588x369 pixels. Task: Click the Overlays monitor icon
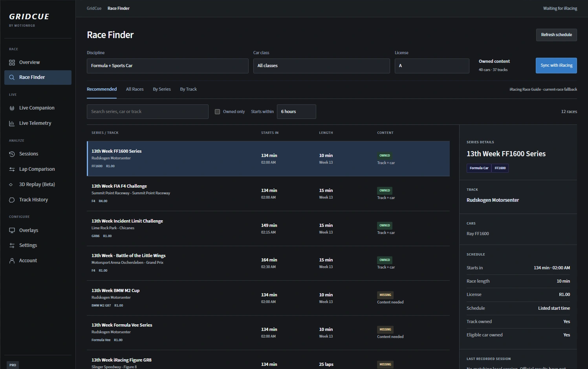click(x=12, y=230)
